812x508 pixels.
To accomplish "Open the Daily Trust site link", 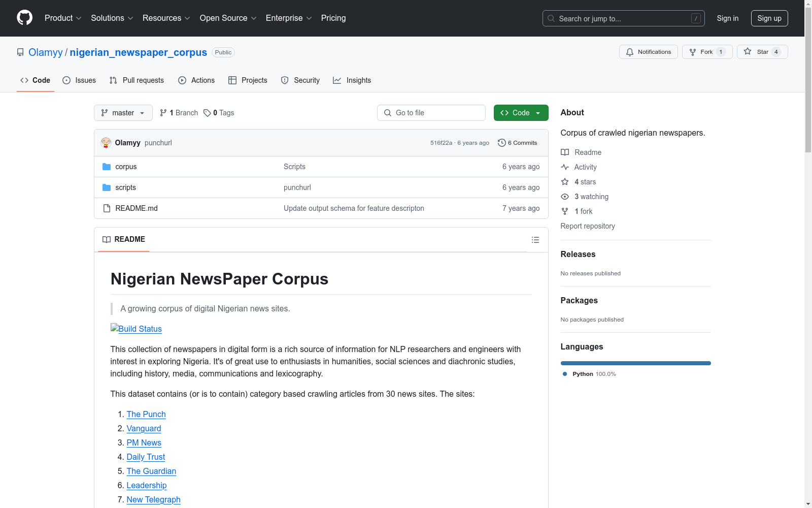I will [x=146, y=457].
